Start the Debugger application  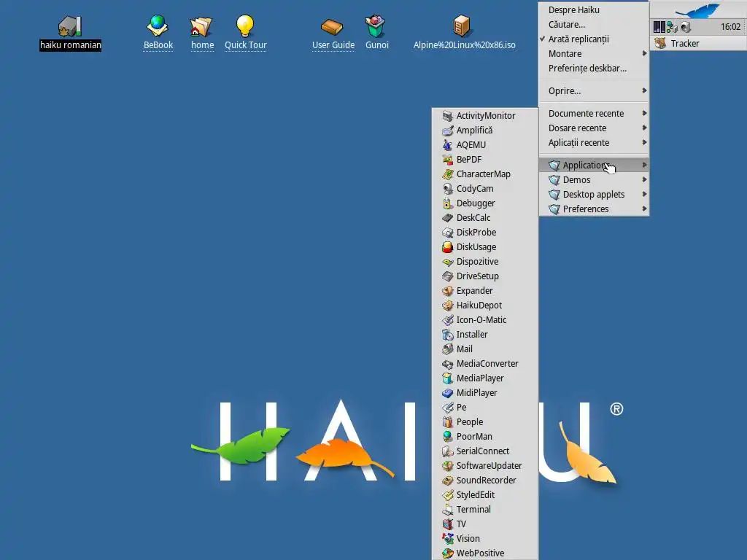coord(485,203)
